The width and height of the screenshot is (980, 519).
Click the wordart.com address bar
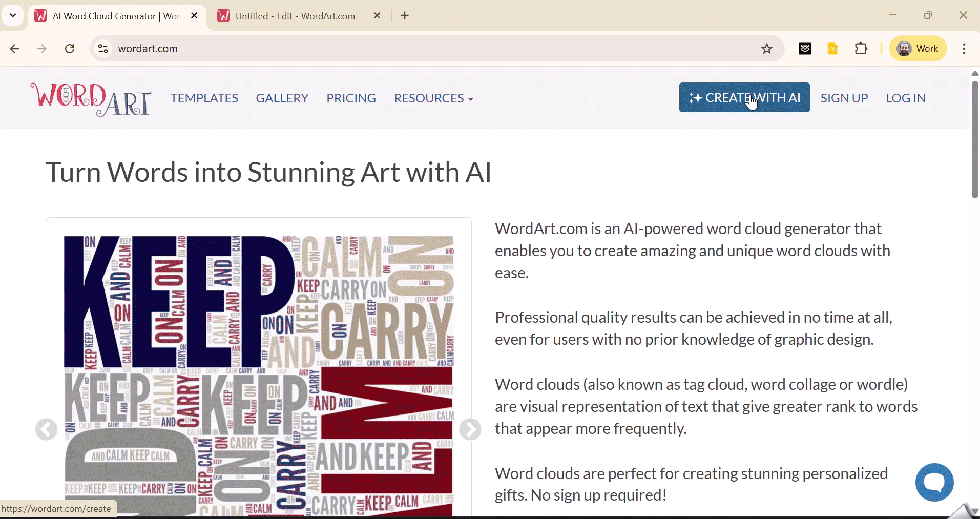[x=410, y=49]
